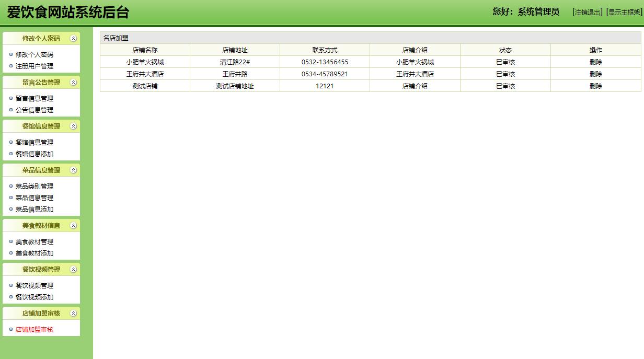644x359 pixels.
Task: Go to 餐饮视频添加
Action: pos(34,297)
